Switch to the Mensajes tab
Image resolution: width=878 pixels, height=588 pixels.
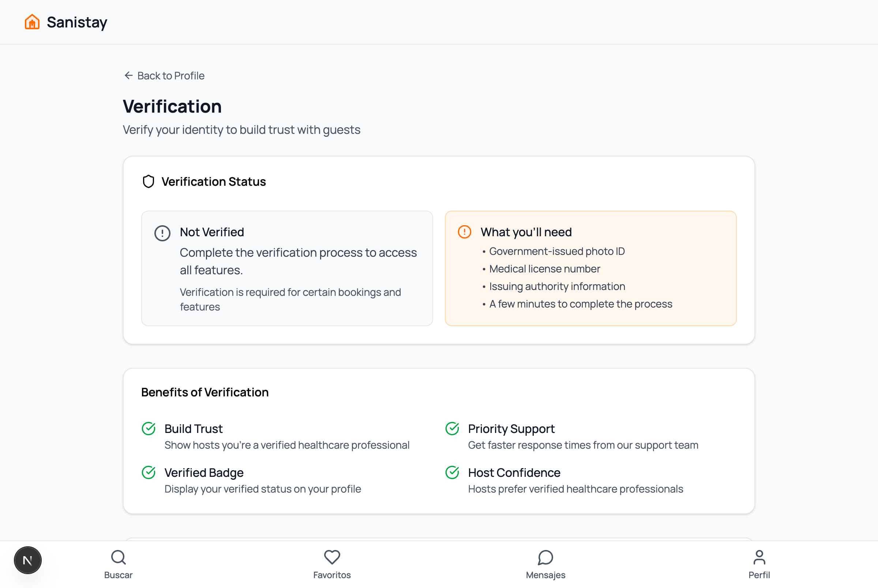[x=546, y=564]
